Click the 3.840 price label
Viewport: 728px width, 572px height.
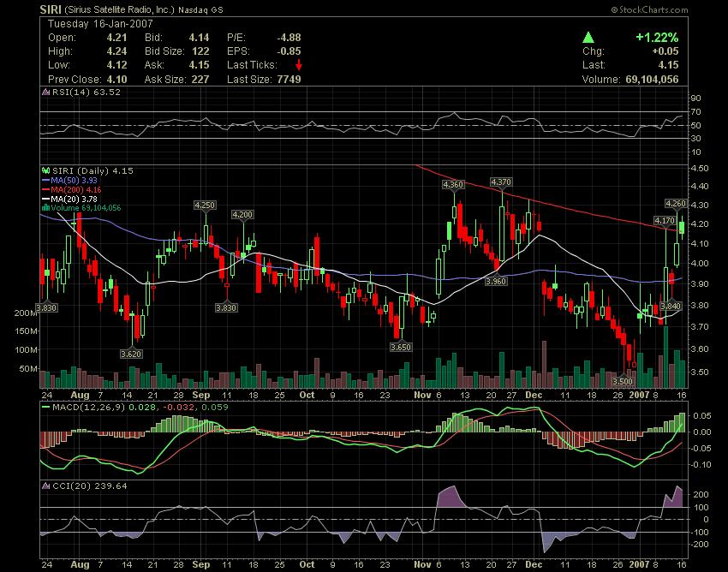point(671,306)
